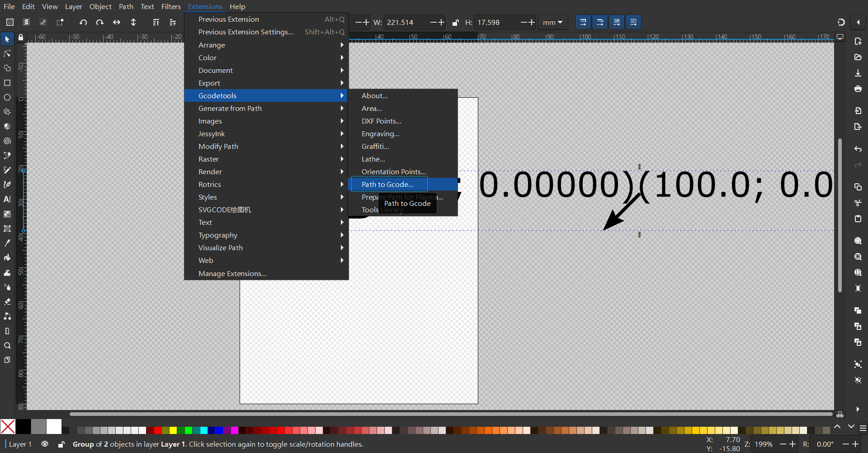Select the Node edit tool
The height and width of the screenshot is (453, 868).
click(7, 54)
